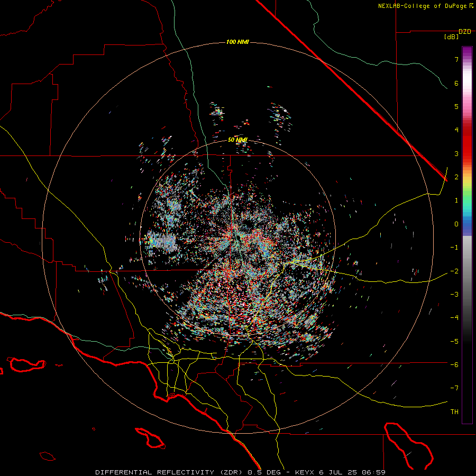Click the -4 value on color scale
Viewport: 476px width, 476px height.
[x=454, y=318]
